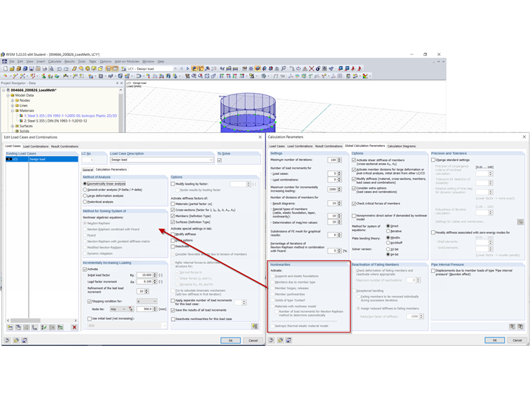Click Cancel in Calculation Parameters dialog
Screen dimensions: 532x399
517,340
